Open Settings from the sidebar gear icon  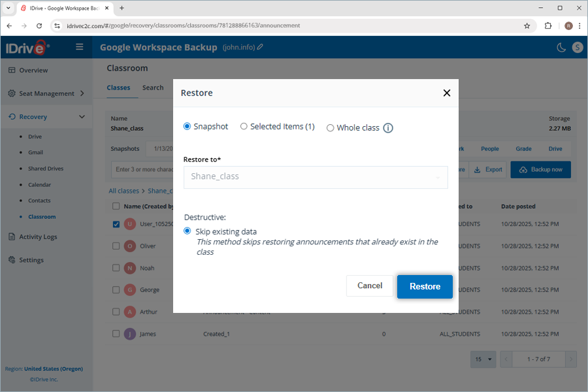[x=12, y=259]
